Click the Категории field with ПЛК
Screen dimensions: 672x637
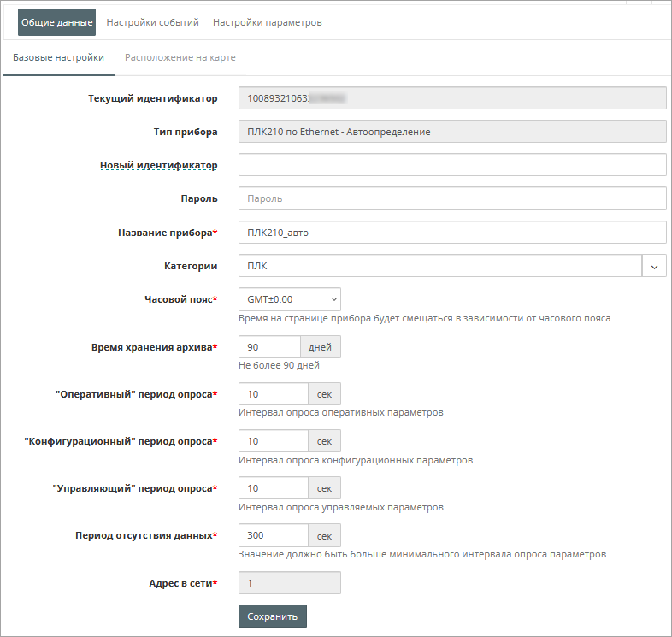tap(439, 266)
